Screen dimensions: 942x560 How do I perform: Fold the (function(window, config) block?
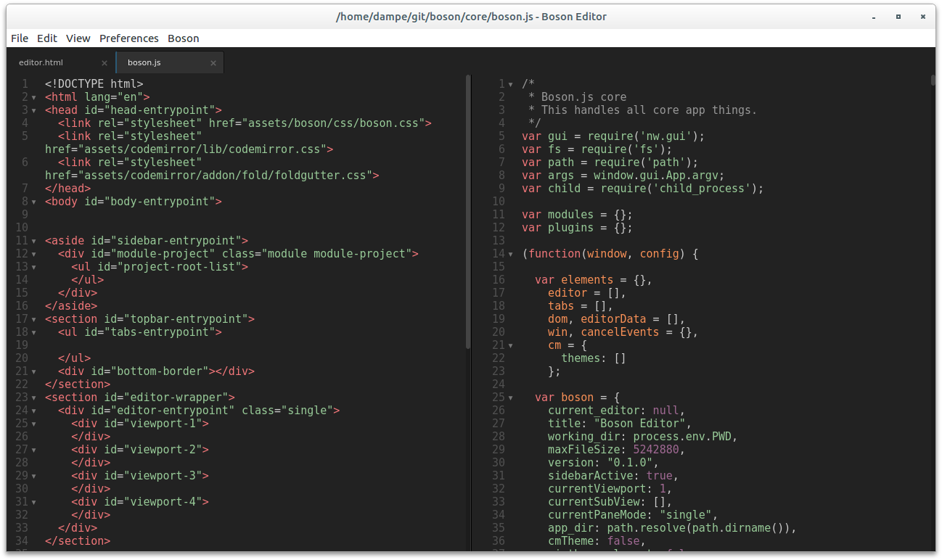[510, 254]
